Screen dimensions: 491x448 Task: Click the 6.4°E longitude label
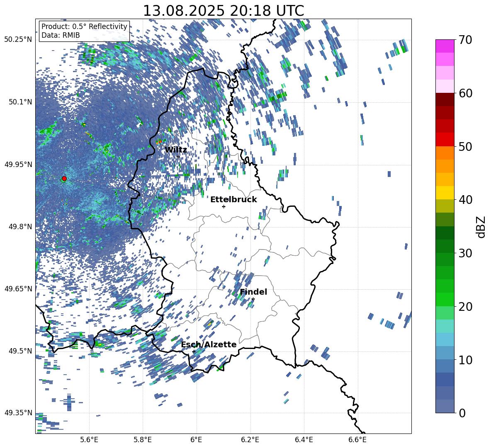304,440
